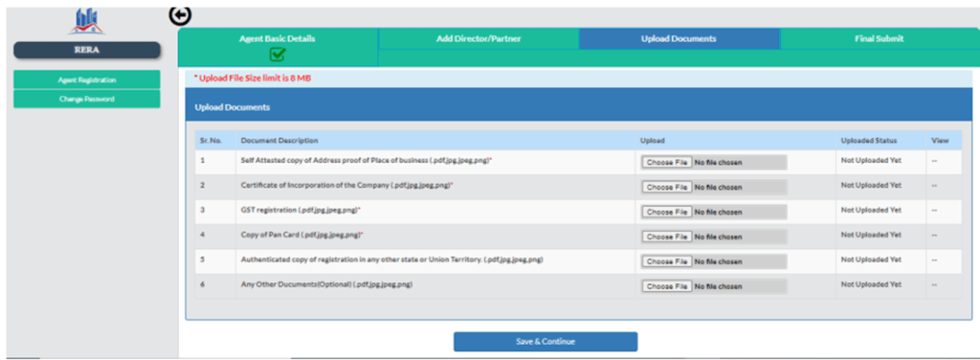Click the View column header
Image resolution: width=980 pixels, height=360 pixels.
click(940, 140)
